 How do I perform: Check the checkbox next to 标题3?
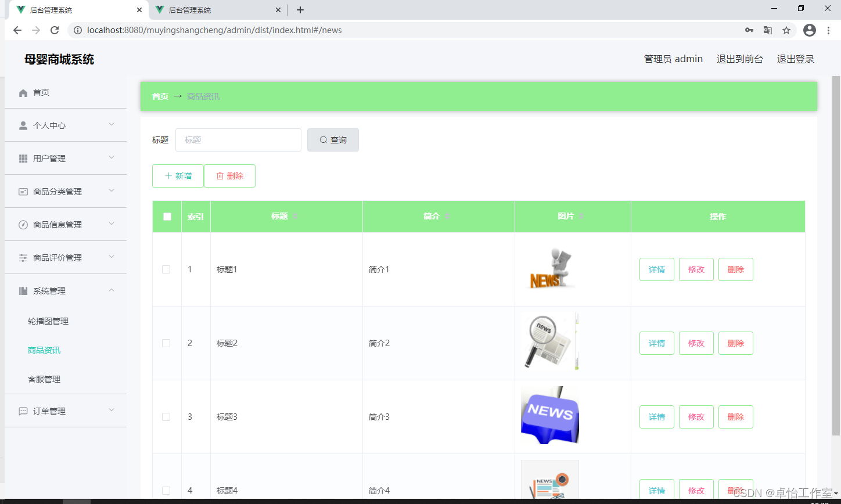(166, 416)
